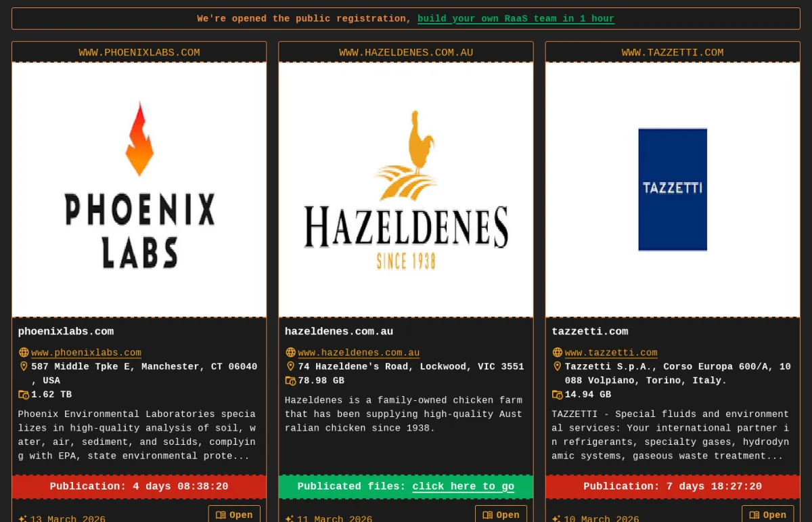This screenshot has width=812, height=522.
Task: Click the 'Publication: 4 days 08:38:20' banner
Action: point(139,487)
